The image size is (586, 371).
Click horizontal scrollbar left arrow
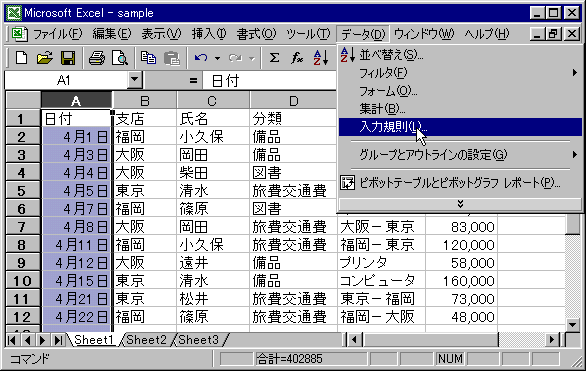tap(354, 340)
